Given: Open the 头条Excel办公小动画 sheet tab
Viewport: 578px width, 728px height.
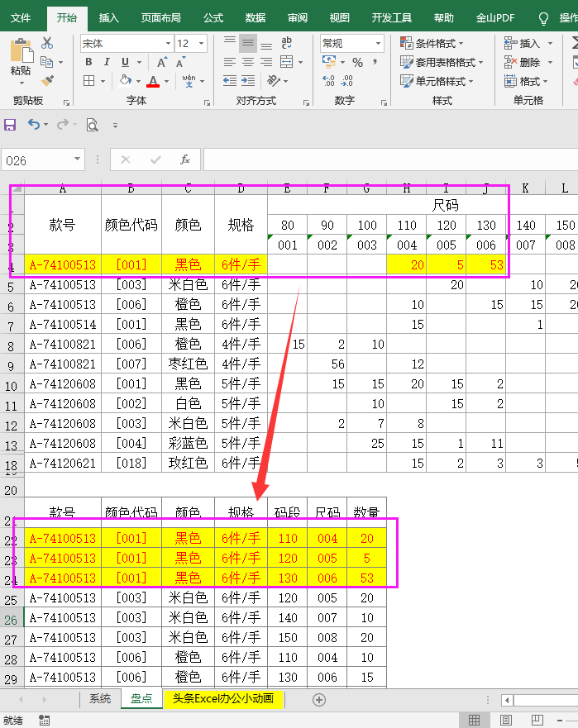Looking at the screenshot, I should 223,699.
